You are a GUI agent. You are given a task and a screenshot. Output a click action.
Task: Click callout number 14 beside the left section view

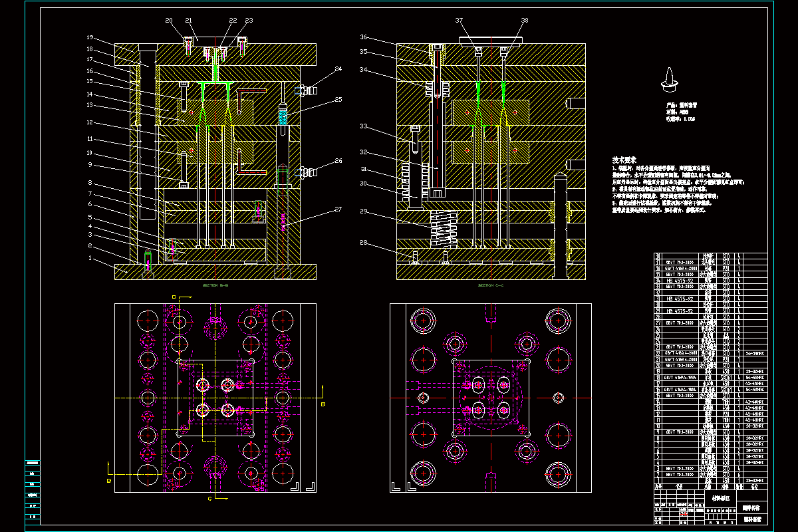(89, 94)
